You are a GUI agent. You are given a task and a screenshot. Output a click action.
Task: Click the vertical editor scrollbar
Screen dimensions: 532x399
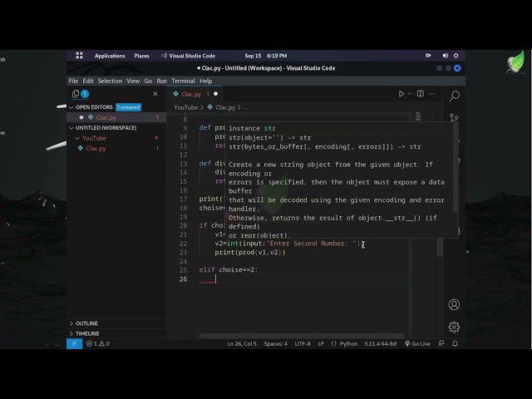click(x=440, y=247)
